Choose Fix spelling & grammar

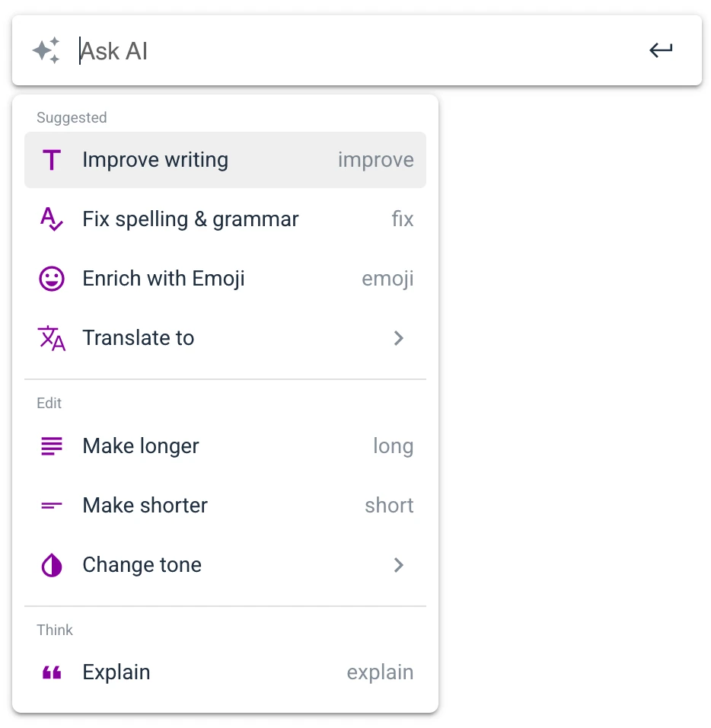point(225,219)
